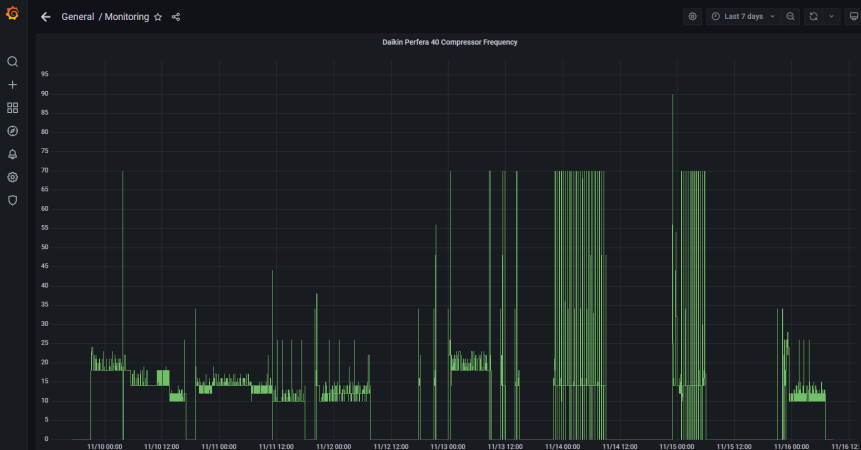Open the Explore compass icon
This screenshot has height=450, width=861.
click(12, 131)
